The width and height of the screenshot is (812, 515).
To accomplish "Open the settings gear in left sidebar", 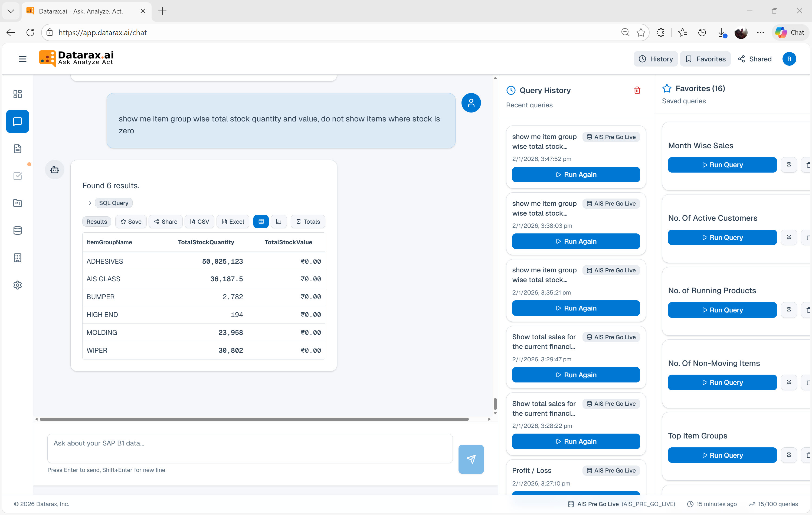I will 18,285.
